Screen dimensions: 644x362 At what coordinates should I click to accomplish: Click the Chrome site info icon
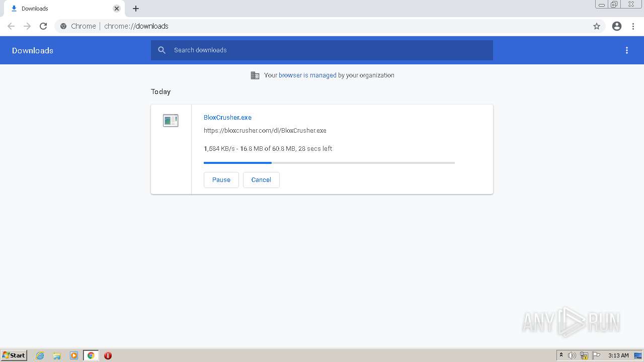coord(63,26)
